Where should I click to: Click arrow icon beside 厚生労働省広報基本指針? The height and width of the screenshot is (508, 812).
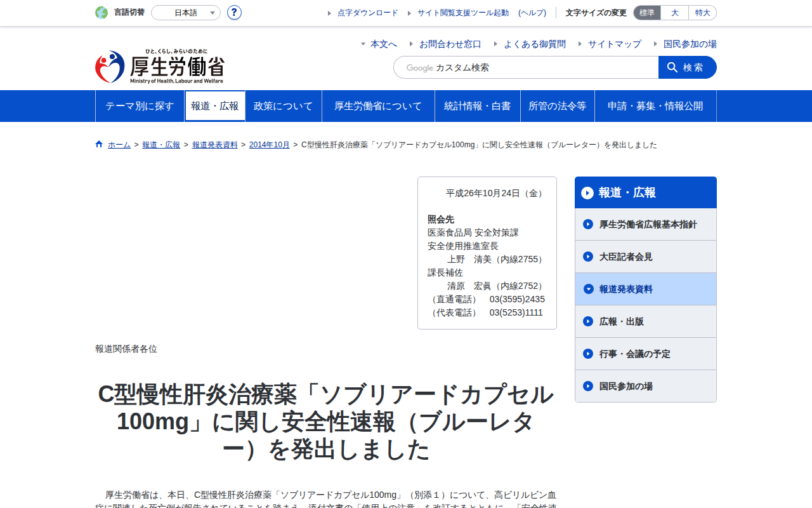click(588, 224)
